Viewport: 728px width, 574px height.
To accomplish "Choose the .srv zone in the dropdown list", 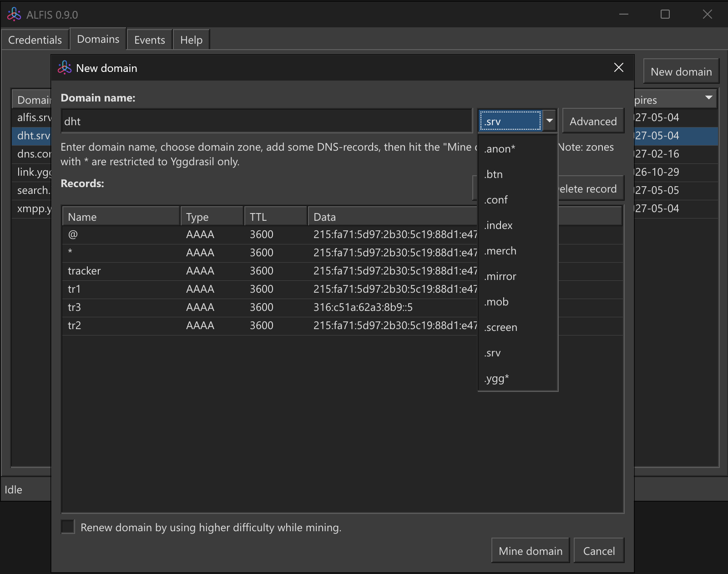I will (518, 352).
